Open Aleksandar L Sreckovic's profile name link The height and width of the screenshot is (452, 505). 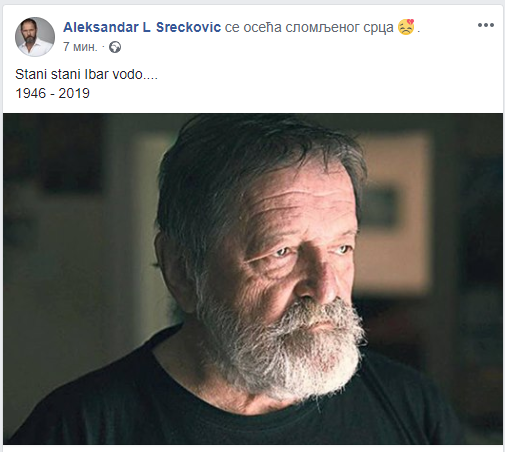click(x=142, y=27)
